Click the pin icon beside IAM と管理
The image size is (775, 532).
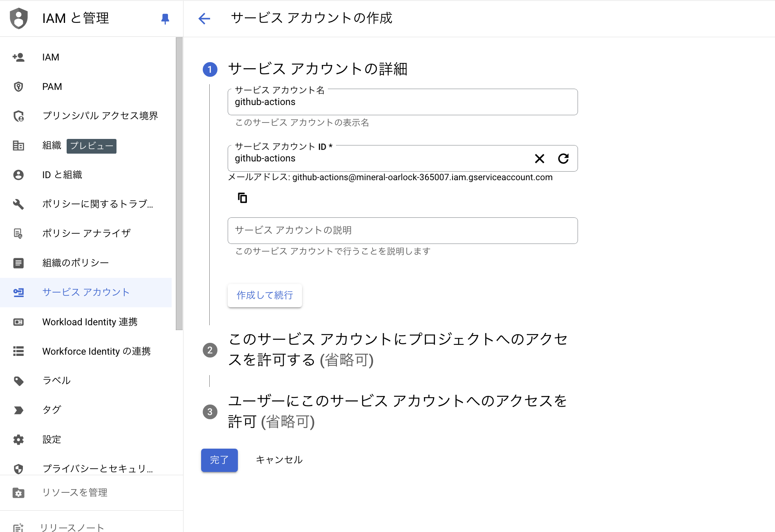click(165, 19)
